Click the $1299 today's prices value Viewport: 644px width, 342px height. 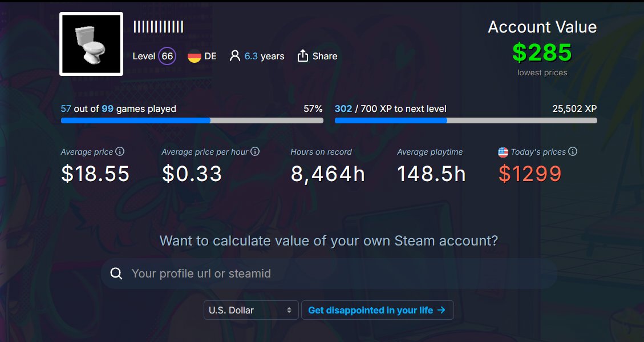tap(530, 174)
